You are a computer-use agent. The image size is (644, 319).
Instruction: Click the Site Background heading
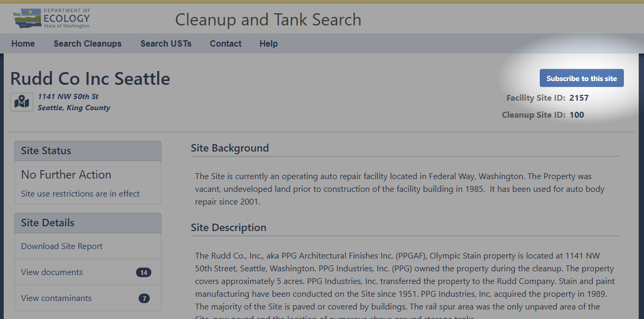(230, 148)
